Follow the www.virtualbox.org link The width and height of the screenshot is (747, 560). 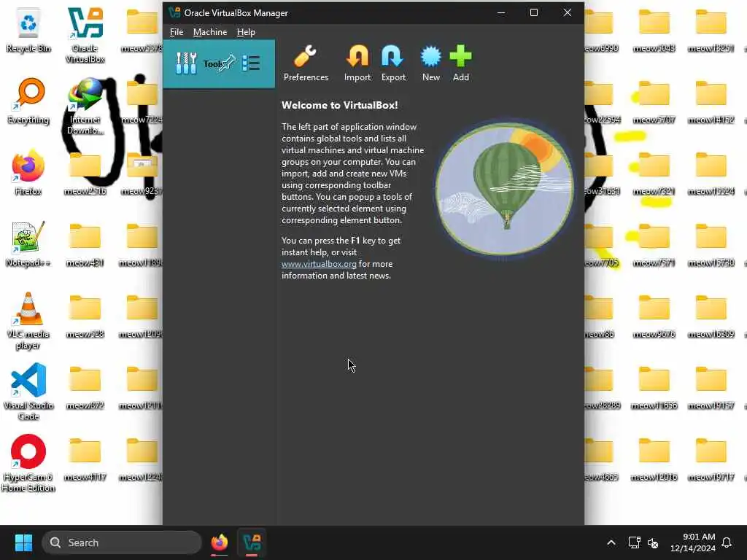(x=319, y=264)
